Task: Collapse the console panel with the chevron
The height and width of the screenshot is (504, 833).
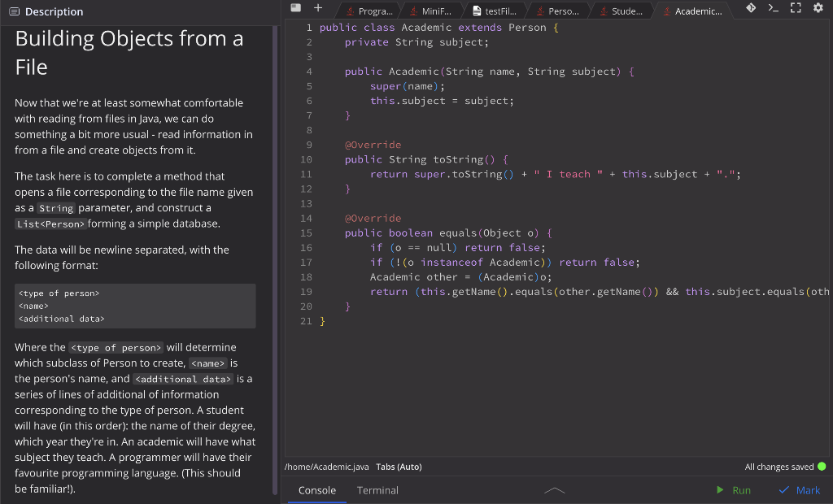Action: (555, 490)
